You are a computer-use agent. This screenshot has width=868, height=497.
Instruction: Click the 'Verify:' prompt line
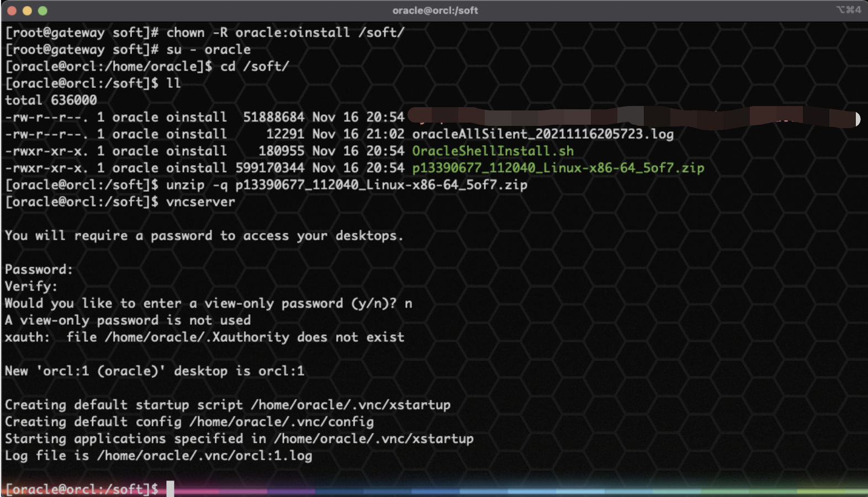(x=31, y=287)
